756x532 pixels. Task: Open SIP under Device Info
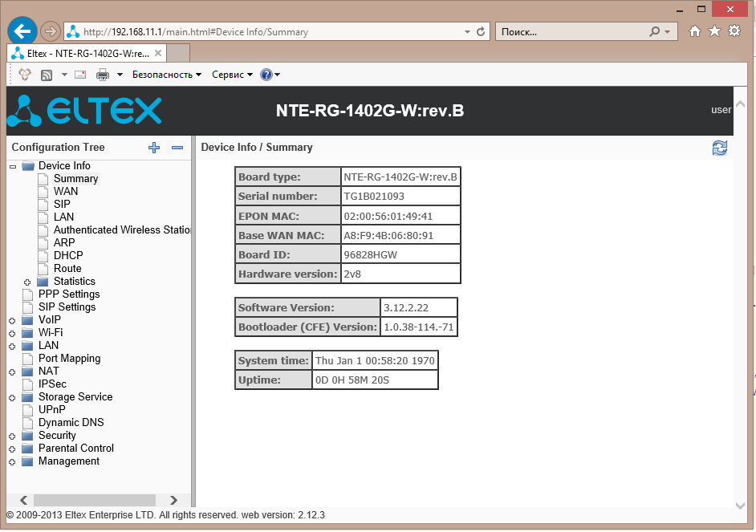(62, 205)
